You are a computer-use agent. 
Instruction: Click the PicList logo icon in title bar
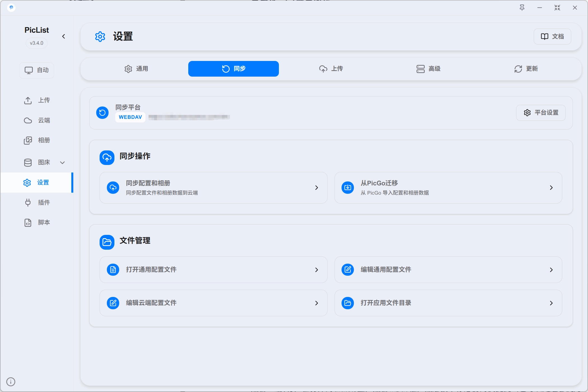click(x=11, y=8)
